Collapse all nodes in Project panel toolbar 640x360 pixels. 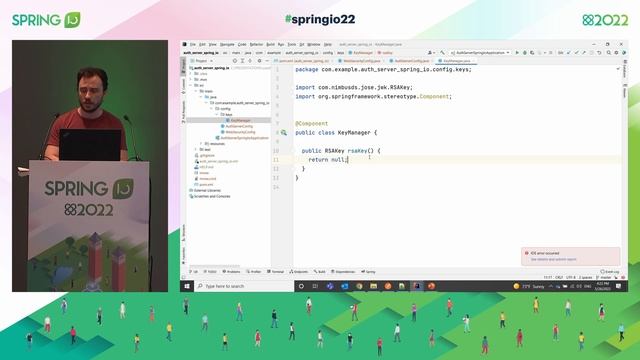[x=250, y=61]
